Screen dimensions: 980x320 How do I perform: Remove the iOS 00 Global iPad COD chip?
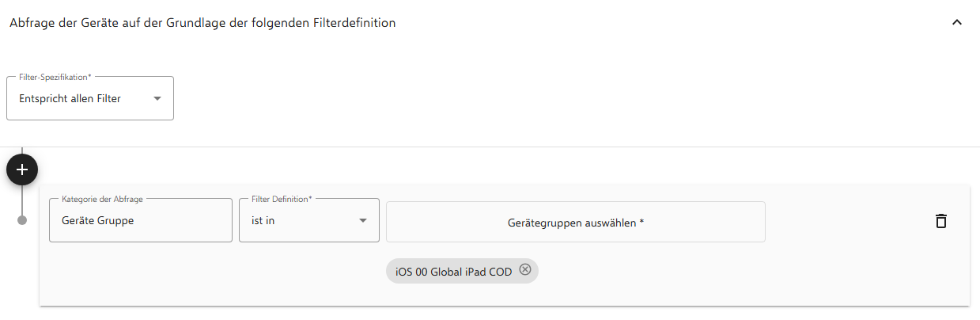[x=525, y=270]
